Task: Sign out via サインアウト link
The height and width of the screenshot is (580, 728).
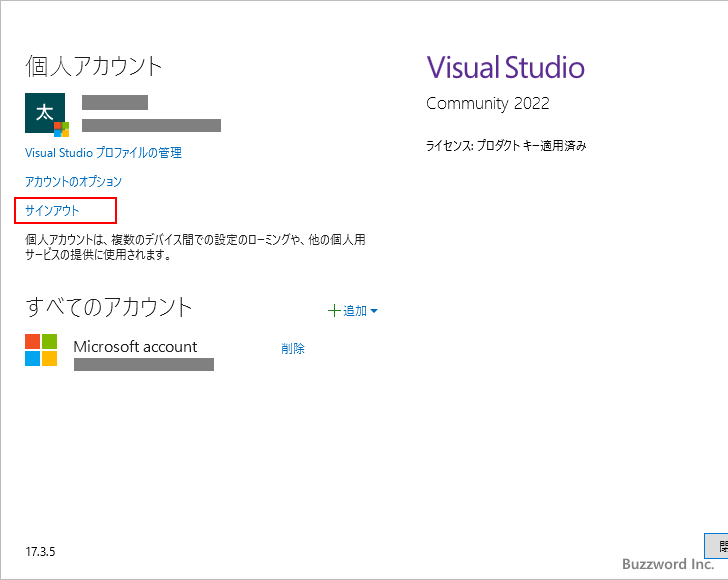Action: [52, 211]
